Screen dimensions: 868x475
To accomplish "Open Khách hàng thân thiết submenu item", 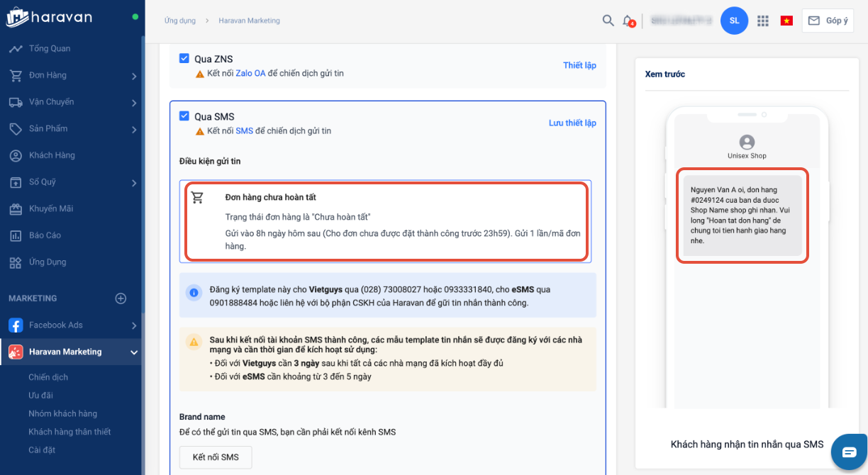I will [x=69, y=432].
